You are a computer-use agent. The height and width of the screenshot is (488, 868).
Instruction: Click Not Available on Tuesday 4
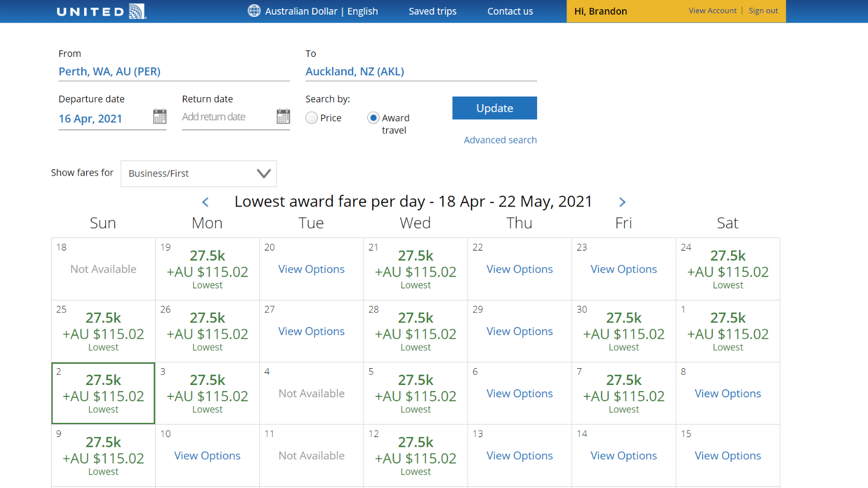[x=311, y=394]
